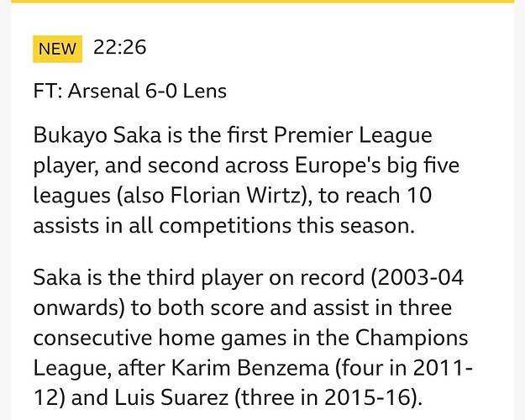Open the FT: Arsenal 6-0 Lens headline
Screen dimensions: 525x420
tap(130, 91)
